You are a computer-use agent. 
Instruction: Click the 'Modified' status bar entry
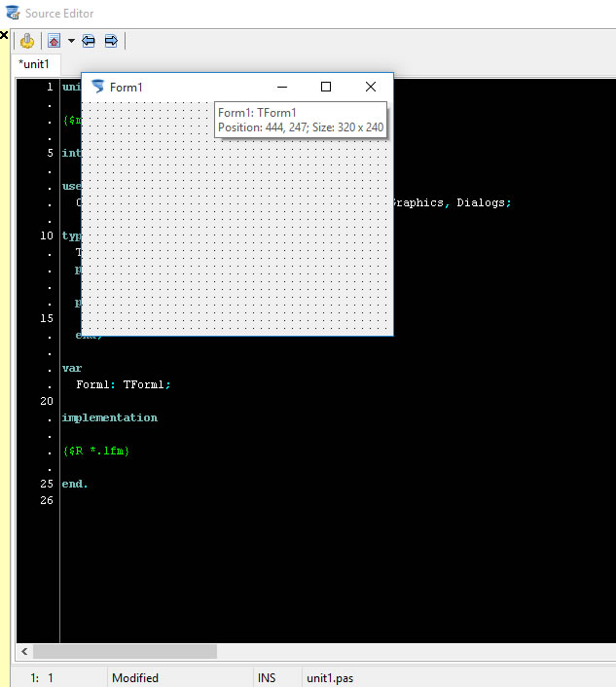click(135, 678)
